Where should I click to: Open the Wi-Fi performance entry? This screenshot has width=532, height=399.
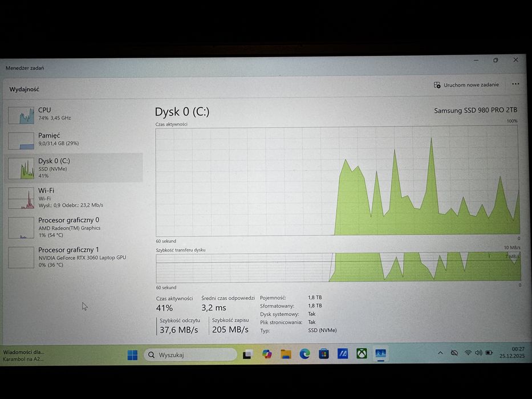click(74, 198)
